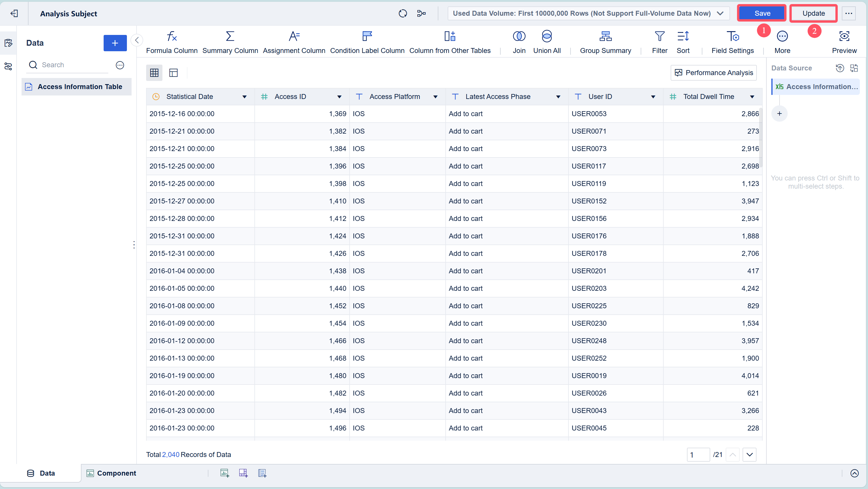Click the history steps icon in Data Source
The width and height of the screenshot is (868, 489).
click(839, 68)
